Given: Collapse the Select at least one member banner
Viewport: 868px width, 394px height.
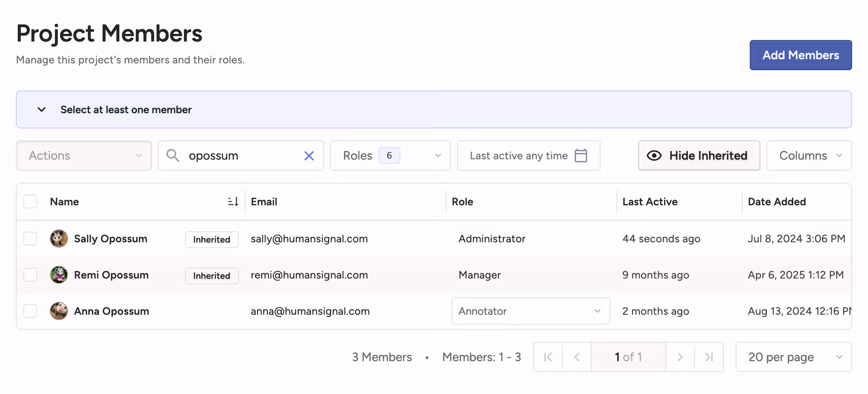Looking at the screenshot, I should pos(41,109).
